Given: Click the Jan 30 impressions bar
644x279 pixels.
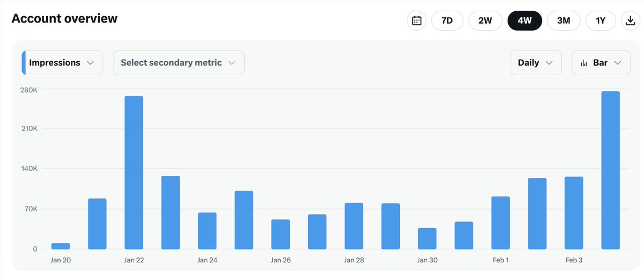Looking at the screenshot, I should tap(427, 239).
